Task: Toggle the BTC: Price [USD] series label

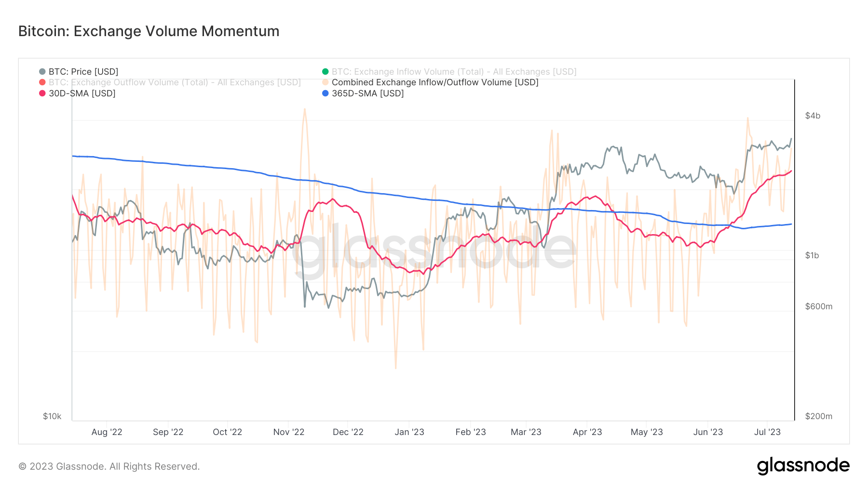Action: tap(83, 72)
